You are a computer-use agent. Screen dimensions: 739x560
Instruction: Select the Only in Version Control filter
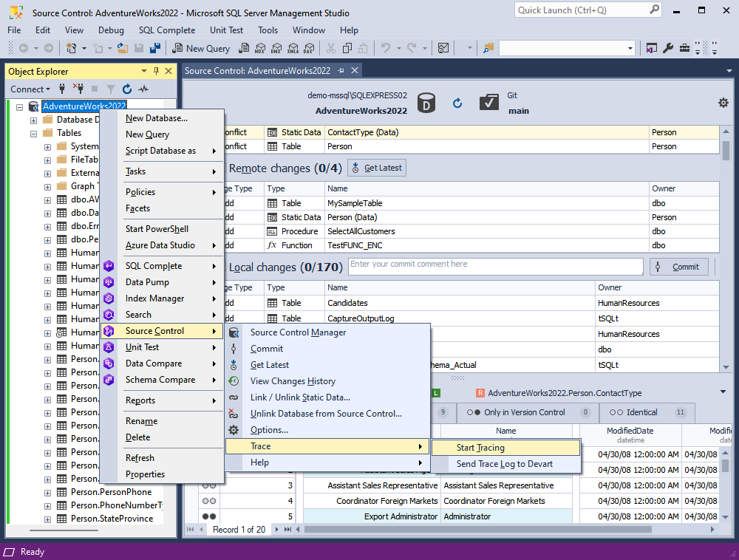(x=528, y=412)
